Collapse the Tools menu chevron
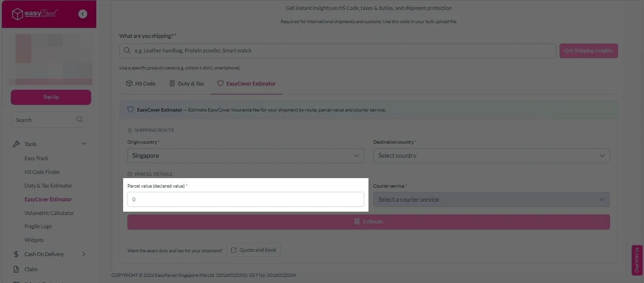The width and height of the screenshot is (644, 283). tap(84, 144)
